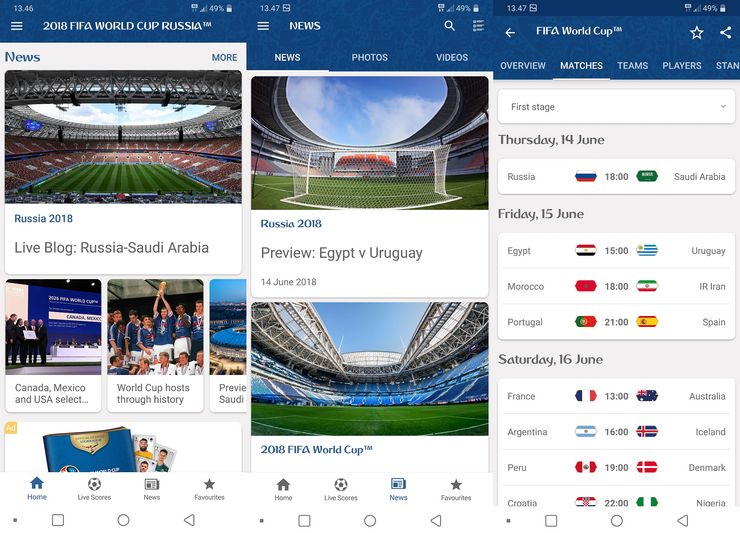740x533 pixels.
Task: Tap the back arrow on FIFA World Cup screen
Action: pyautogui.click(x=510, y=33)
